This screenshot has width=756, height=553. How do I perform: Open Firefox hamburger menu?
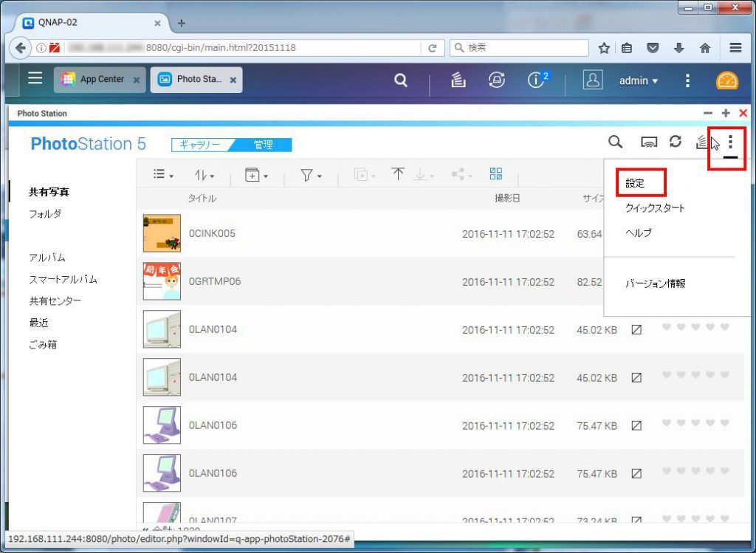(735, 48)
